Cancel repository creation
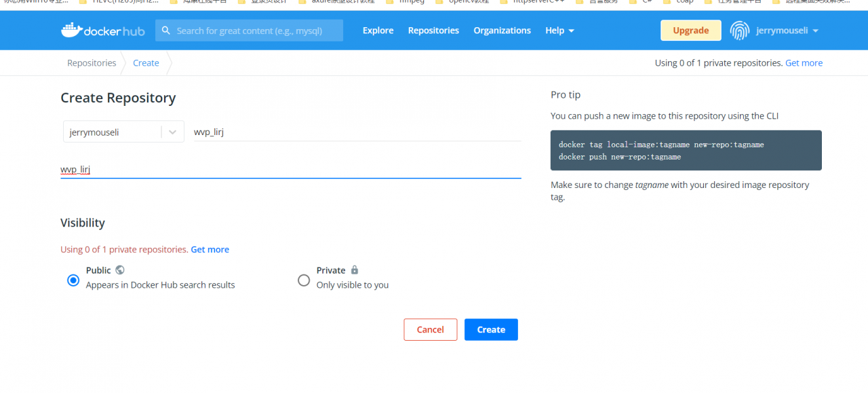 click(430, 329)
